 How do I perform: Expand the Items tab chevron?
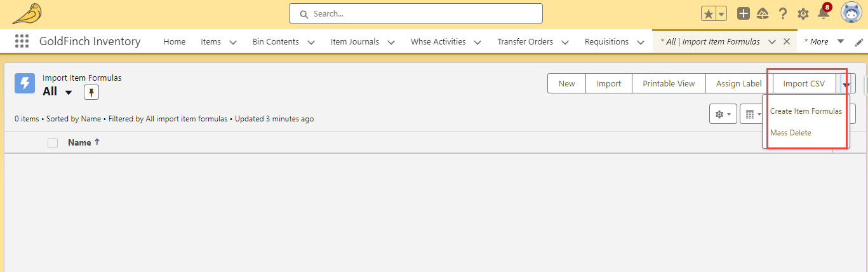coord(233,42)
